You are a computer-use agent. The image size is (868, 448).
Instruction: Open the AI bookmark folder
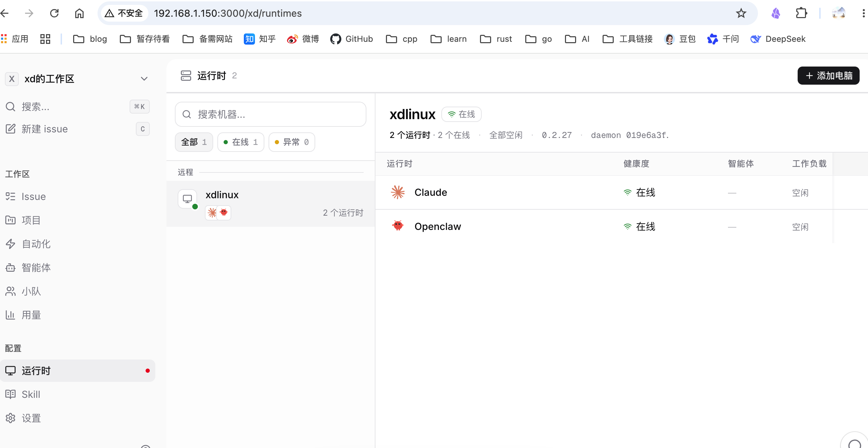[x=577, y=39]
